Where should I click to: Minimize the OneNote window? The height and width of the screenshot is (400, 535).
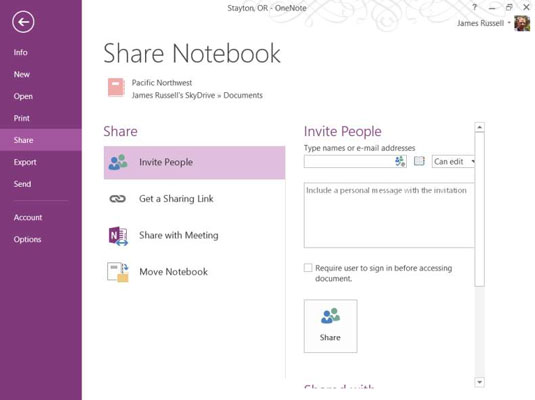(492, 8)
